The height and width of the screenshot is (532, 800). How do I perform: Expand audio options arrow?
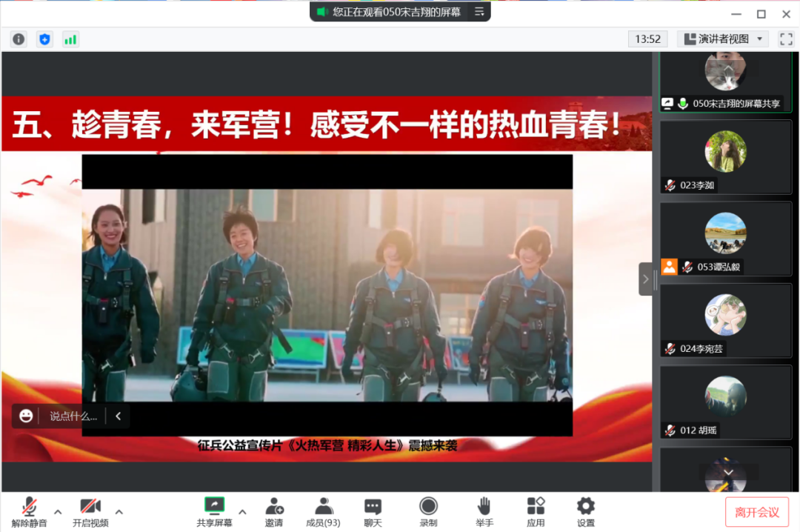point(59,511)
